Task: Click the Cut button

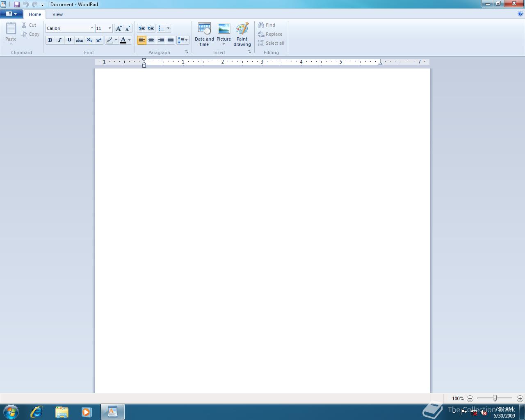Action: [29, 25]
